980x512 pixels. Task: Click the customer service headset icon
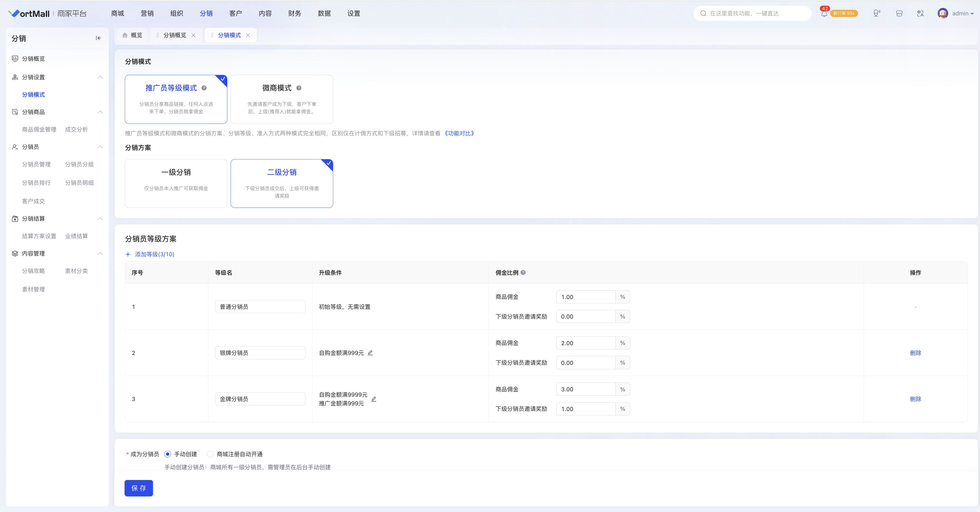click(x=876, y=13)
